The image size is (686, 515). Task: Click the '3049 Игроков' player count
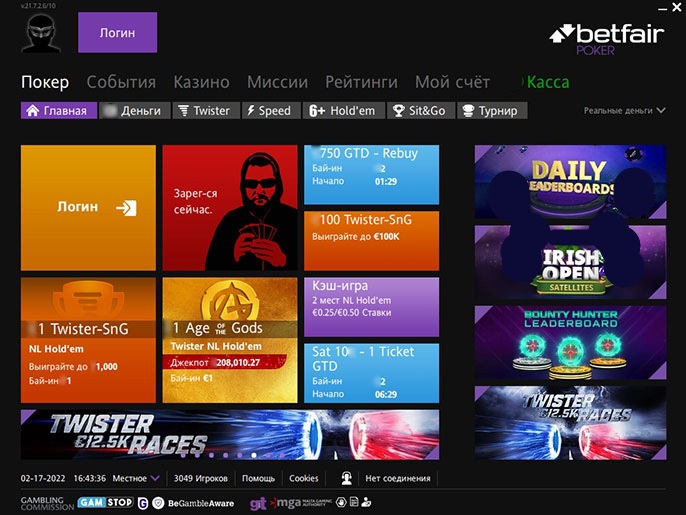pyautogui.click(x=201, y=478)
